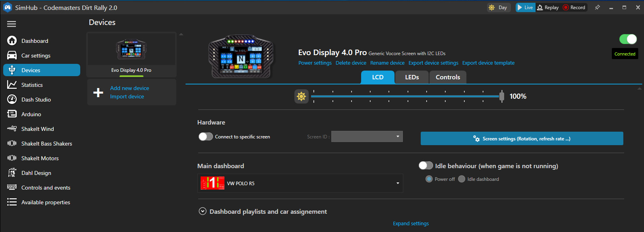The height and width of the screenshot is (232, 644).
Task: Click the Controls and events keyboard icon
Action: (12, 187)
